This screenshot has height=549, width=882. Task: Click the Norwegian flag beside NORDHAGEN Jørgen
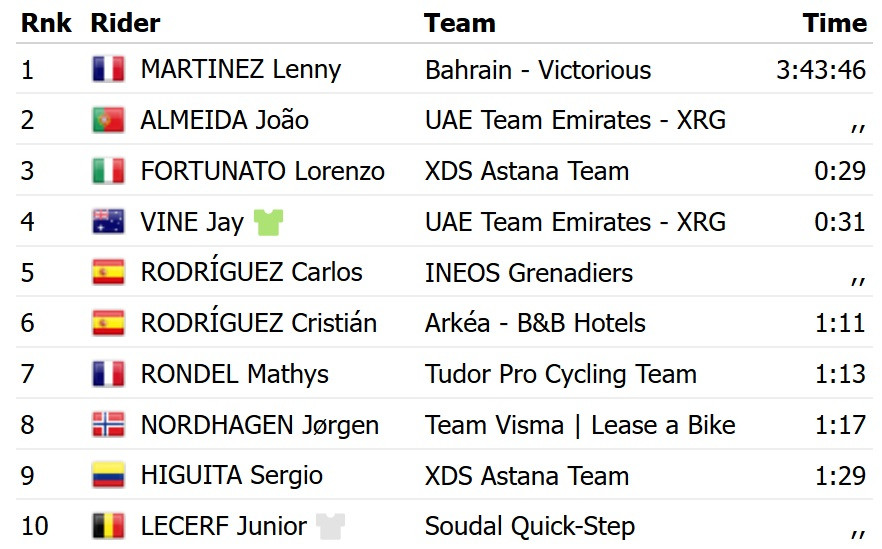pos(107,425)
